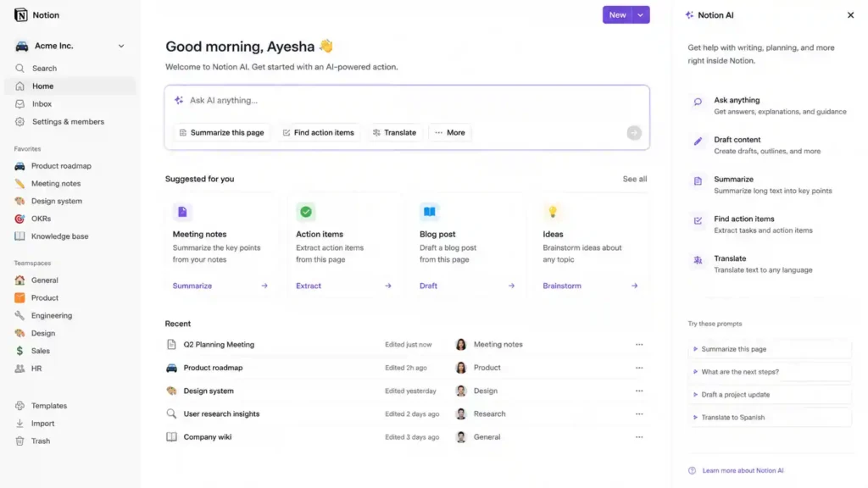Click the Templates icon in sidebar

pos(20,406)
